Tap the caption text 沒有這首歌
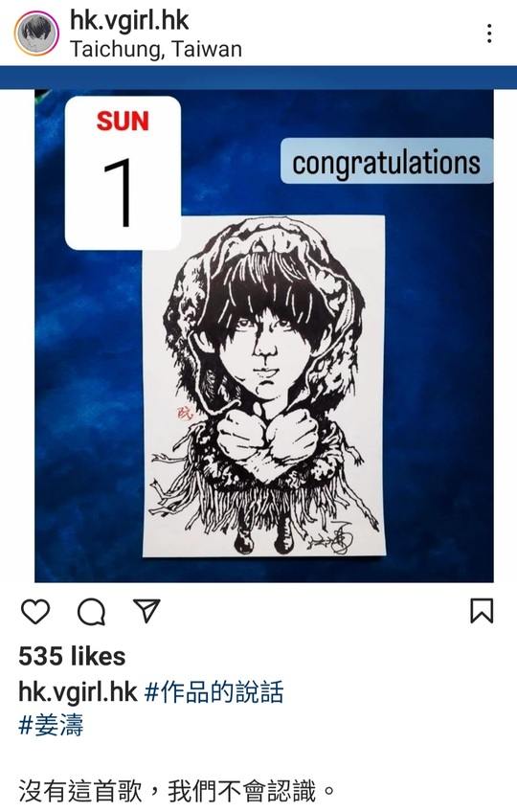This screenshot has height=812, width=517. click(x=80, y=792)
